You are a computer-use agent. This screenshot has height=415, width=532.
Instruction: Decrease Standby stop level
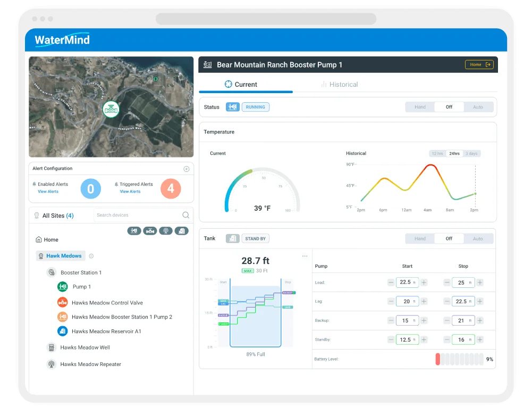point(447,339)
